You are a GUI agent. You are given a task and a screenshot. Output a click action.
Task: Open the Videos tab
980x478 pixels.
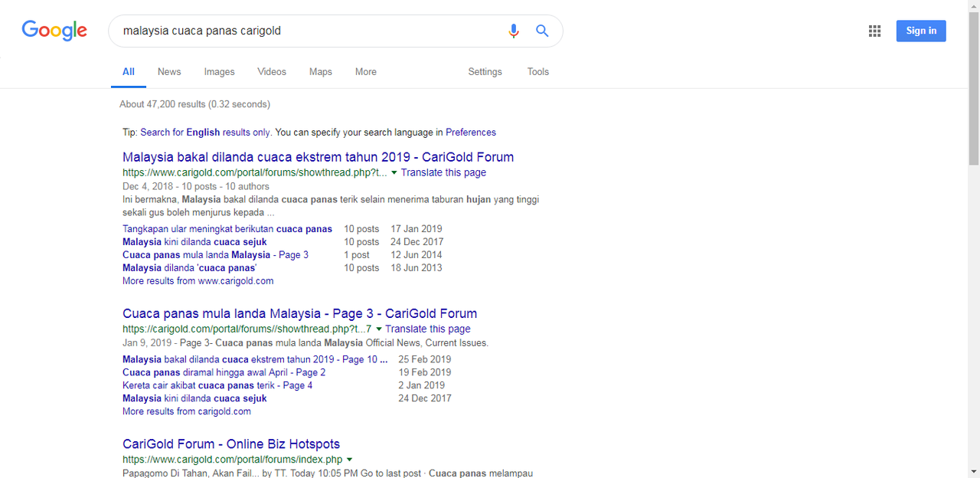[x=272, y=72]
